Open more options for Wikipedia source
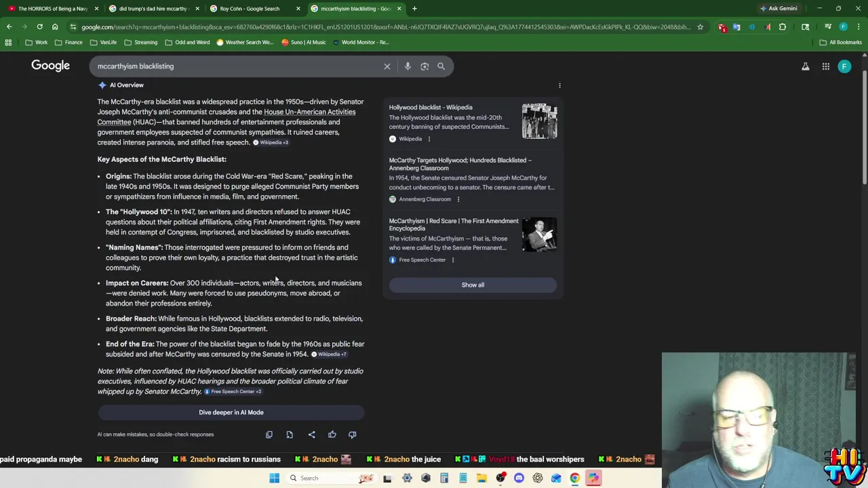868x488 pixels. pos(429,139)
